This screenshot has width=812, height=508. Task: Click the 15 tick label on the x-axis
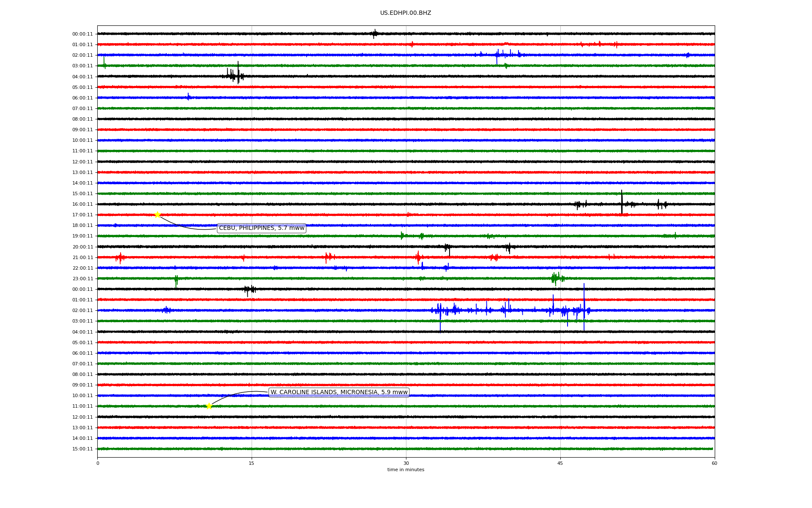pos(252,463)
